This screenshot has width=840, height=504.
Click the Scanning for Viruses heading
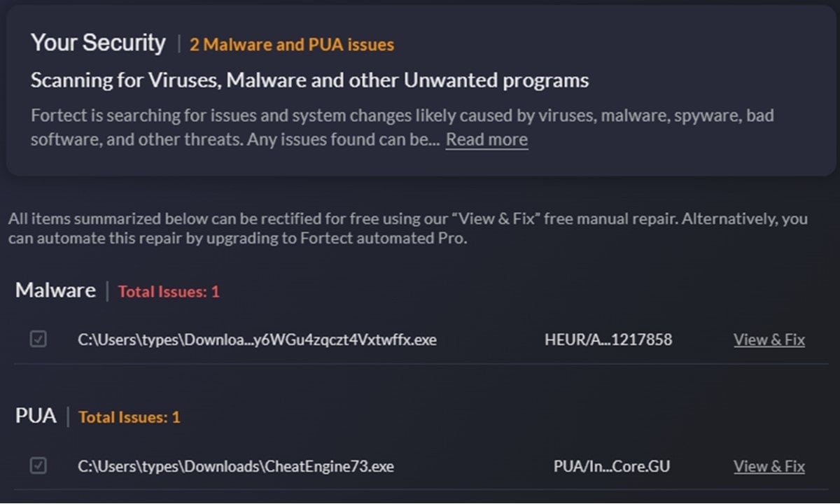point(309,80)
